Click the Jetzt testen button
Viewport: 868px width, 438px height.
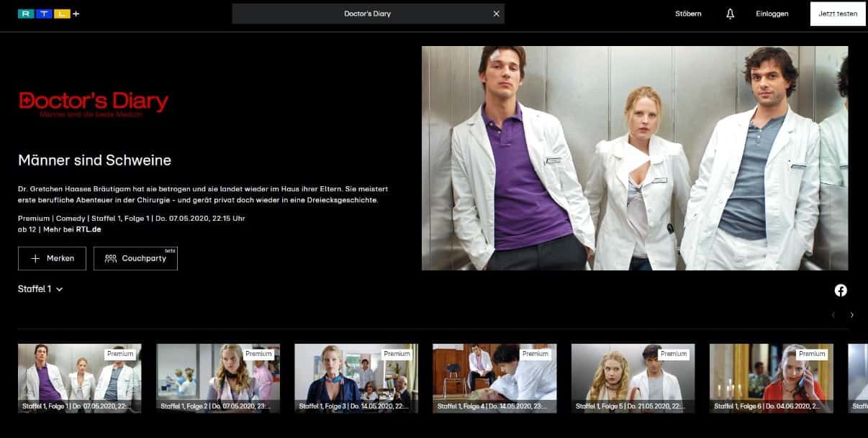pyautogui.click(x=838, y=14)
